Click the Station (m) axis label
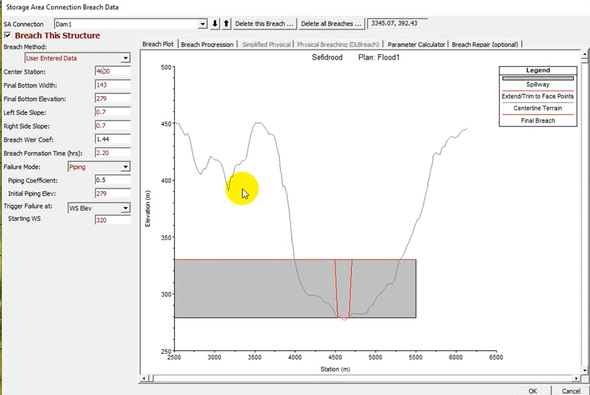 pyautogui.click(x=335, y=369)
